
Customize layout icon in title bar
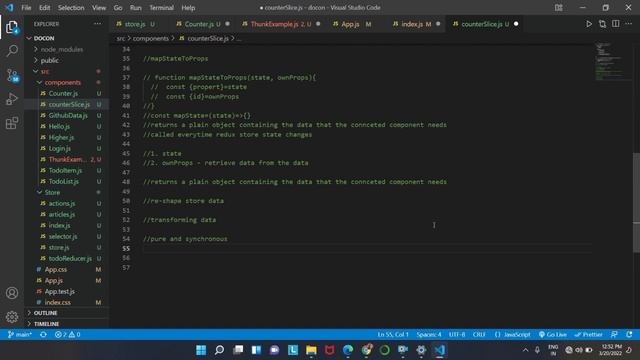tap(558, 8)
